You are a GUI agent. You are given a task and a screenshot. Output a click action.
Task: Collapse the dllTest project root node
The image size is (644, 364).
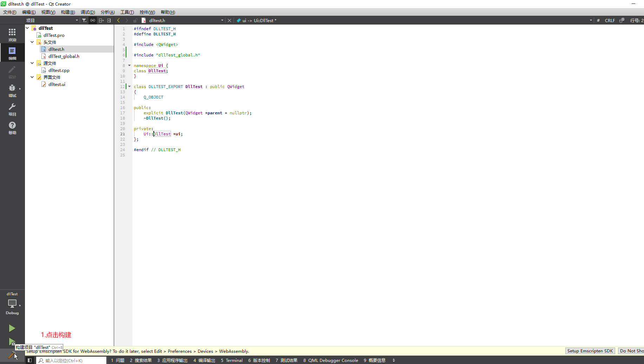coord(27,28)
